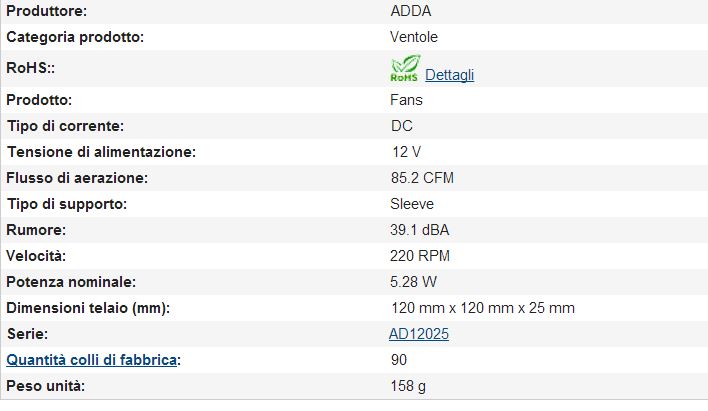Select the Ventole category value
The width and height of the screenshot is (708, 411).
(414, 37)
